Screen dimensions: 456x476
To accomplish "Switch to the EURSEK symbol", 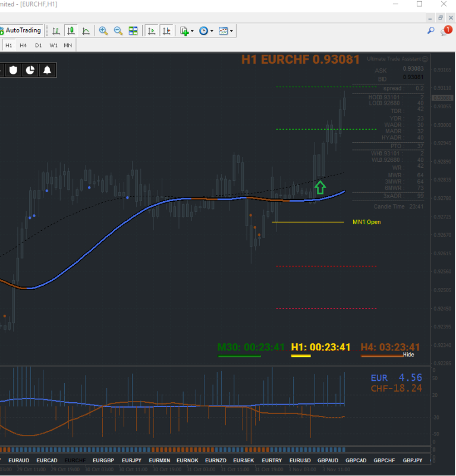I will coord(244,460).
